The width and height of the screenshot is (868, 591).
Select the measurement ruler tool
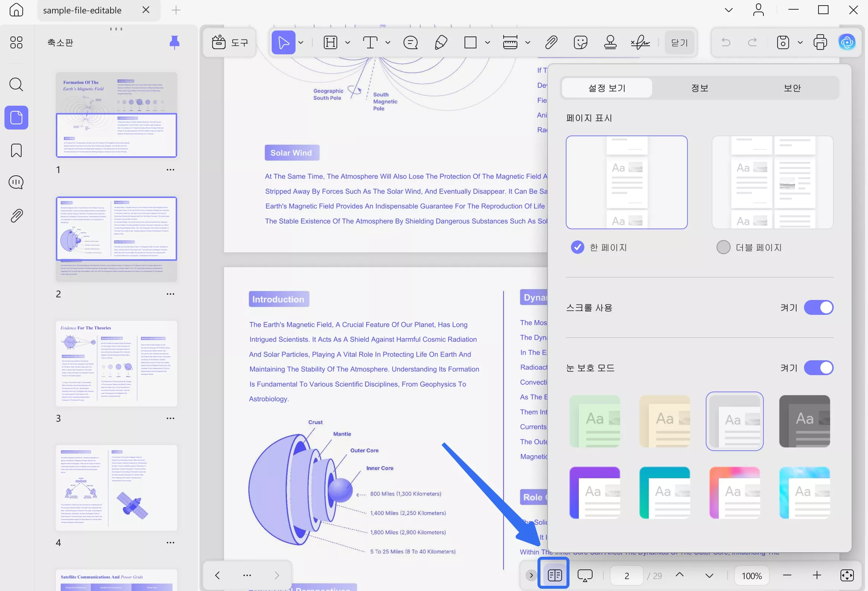tap(510, 42)
